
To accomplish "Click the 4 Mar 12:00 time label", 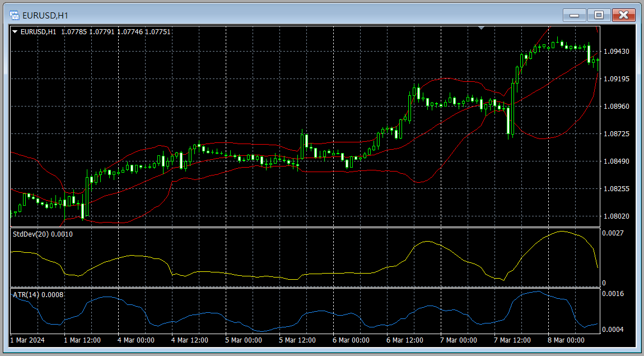I will pos(190,340).
